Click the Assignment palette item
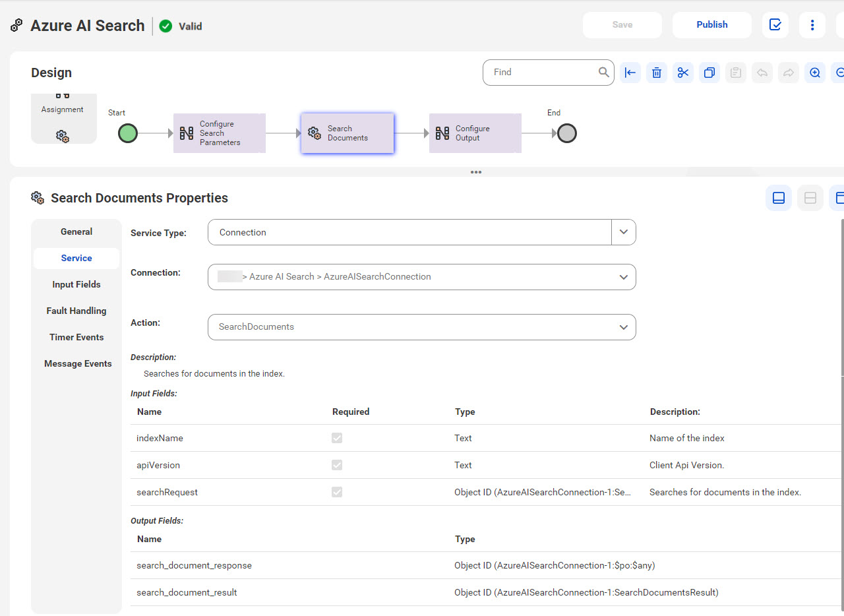The height and width of the screenshot is (616, 844). tap(63, 104)
